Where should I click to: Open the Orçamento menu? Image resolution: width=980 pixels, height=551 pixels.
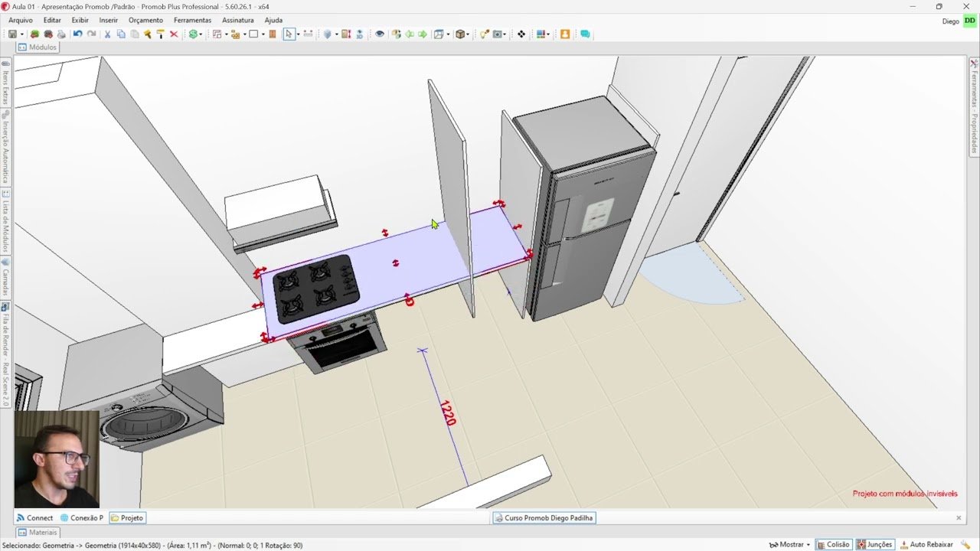pyautogui.click(x=145, y=20)
